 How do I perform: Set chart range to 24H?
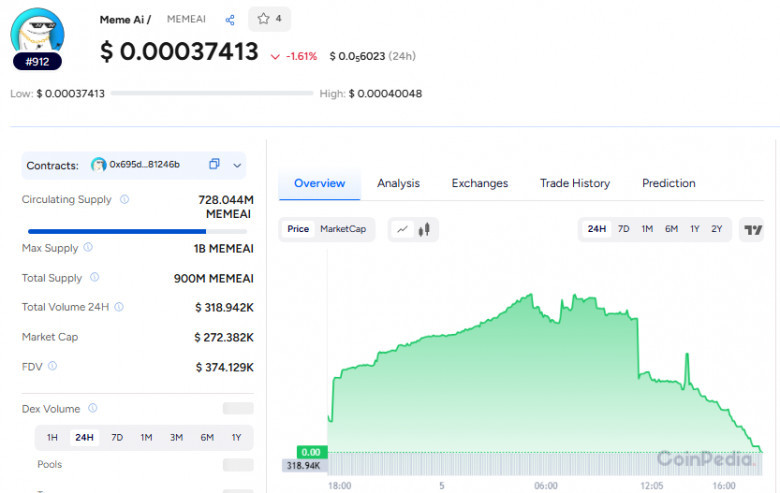pos(596,229)
